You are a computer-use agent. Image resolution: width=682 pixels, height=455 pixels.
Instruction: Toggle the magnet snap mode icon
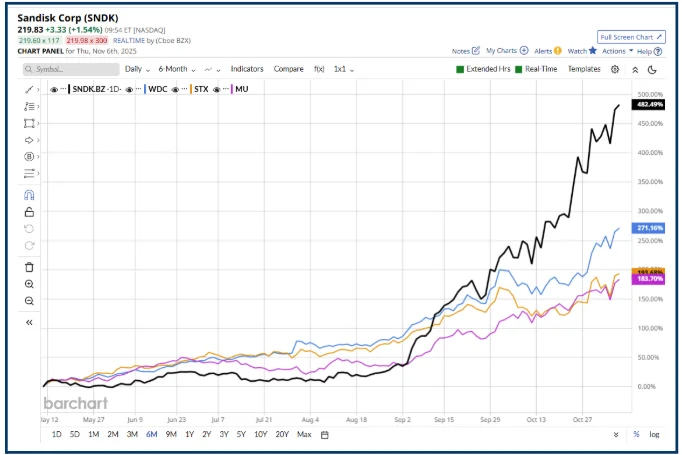coord(29,195)
